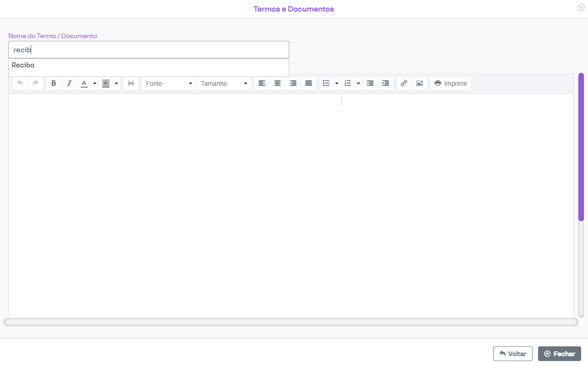
Task: Insert a hyperlink via link icon
Action: click(404, 83)
